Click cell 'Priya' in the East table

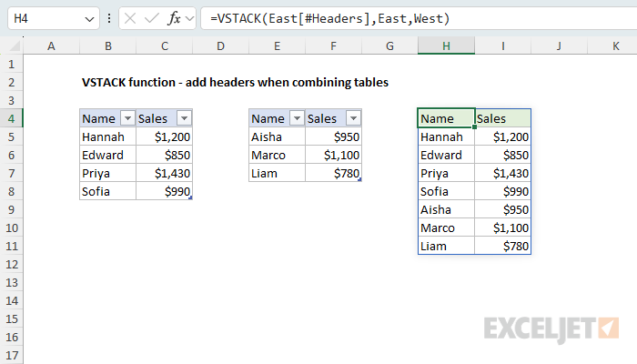click(x=107, y=173)
